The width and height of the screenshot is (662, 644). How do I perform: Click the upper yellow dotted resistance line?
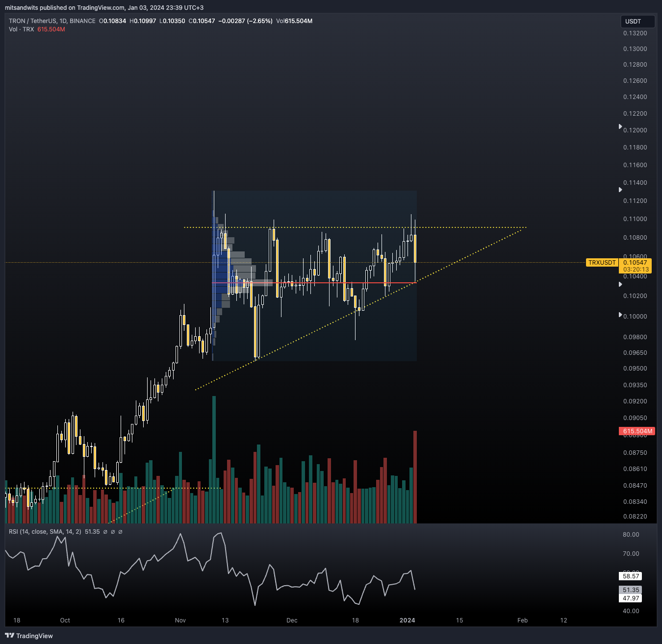coord(355,227)
